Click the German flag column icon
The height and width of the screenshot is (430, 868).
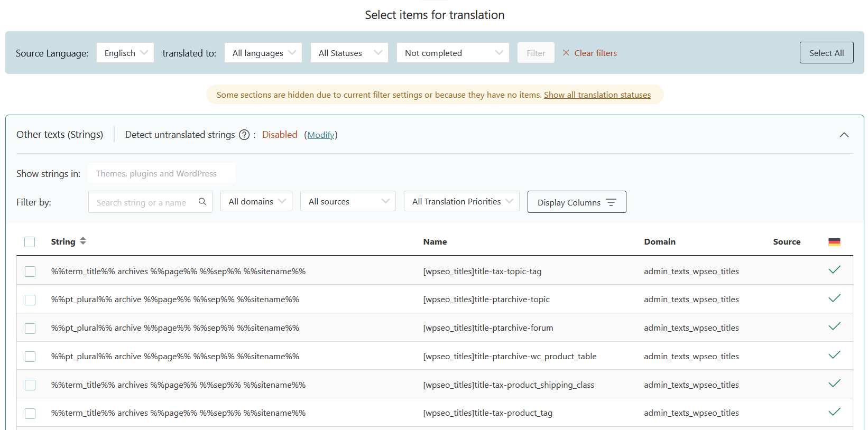click(x=834, y=242)
